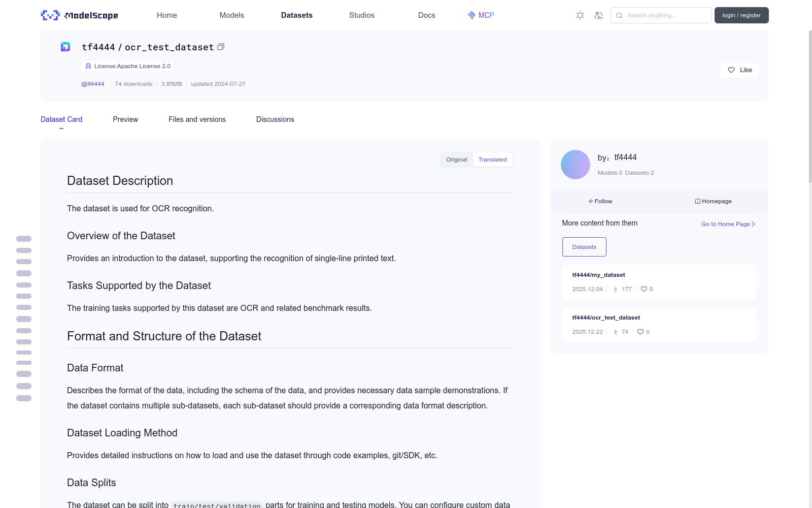Click the '2025.12.22' date text
Screen dimensions: 812x508
tap(587, 332)
